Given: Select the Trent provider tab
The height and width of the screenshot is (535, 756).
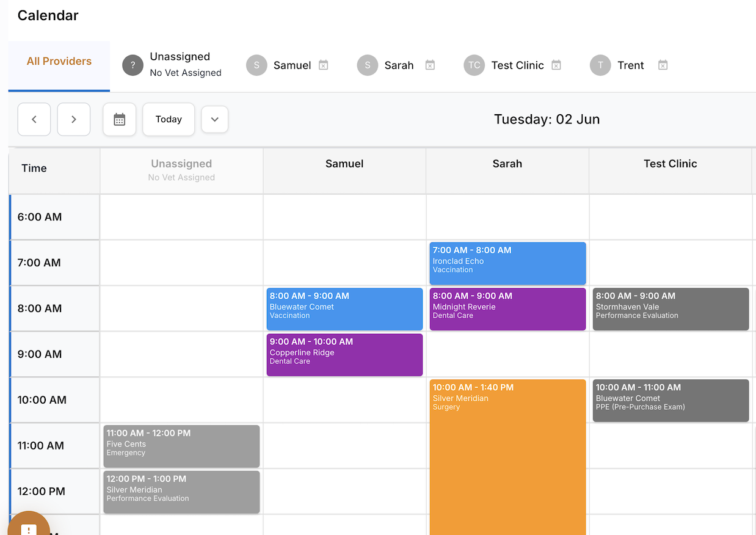Looking at the screenshot, I should point(629,65).
